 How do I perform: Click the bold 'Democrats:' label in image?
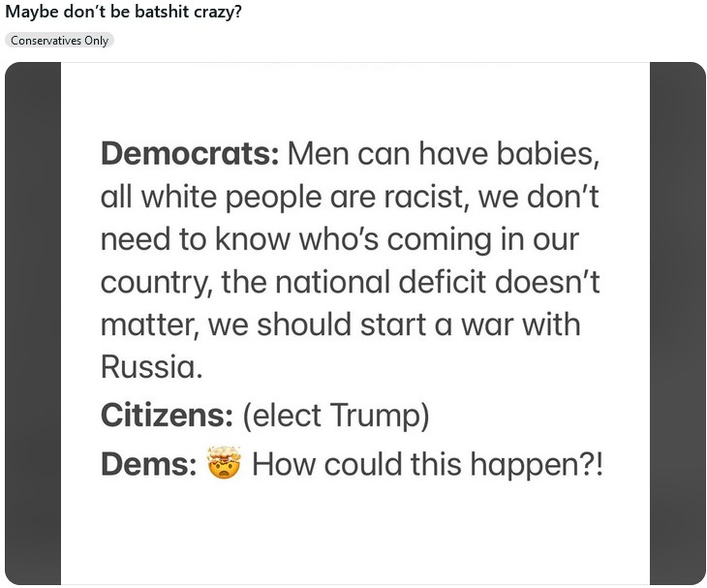[190, 153]
